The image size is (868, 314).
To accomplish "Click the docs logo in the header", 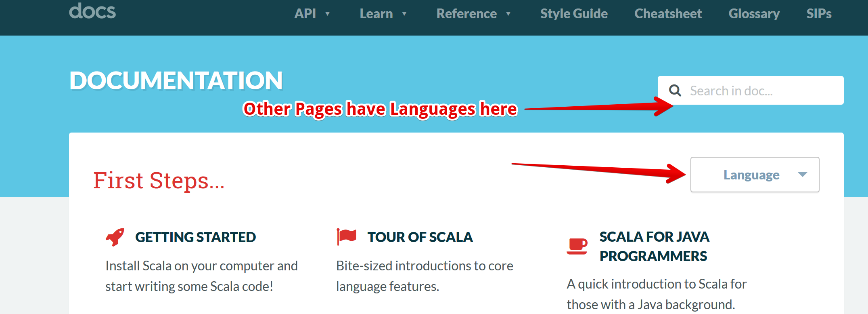I will (x=92, y=11).
